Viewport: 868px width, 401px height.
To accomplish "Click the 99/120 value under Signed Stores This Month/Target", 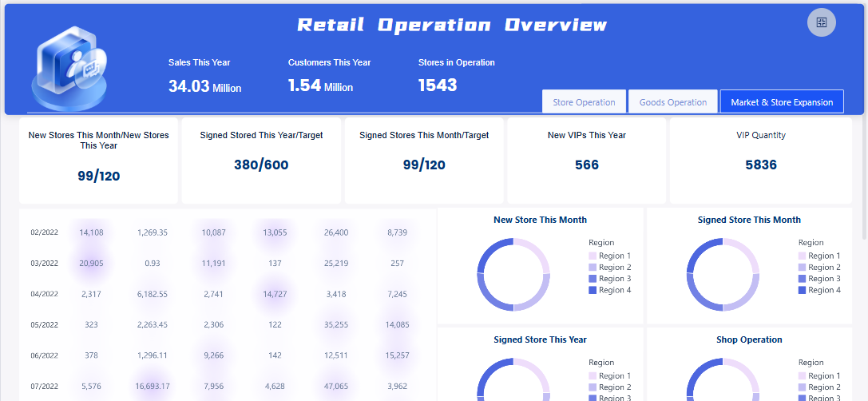I will tap(424, 165).
